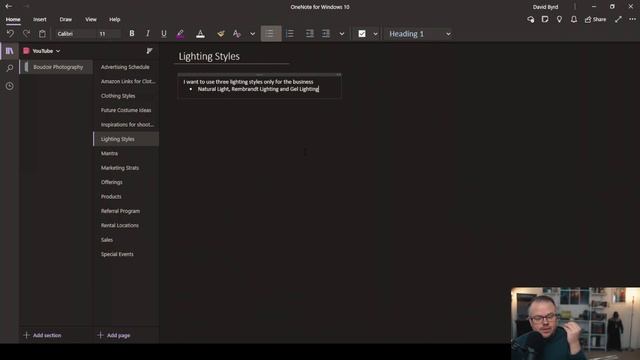Open the Share button
Viewport: 640px width, 360px height.
coord(595,19)
